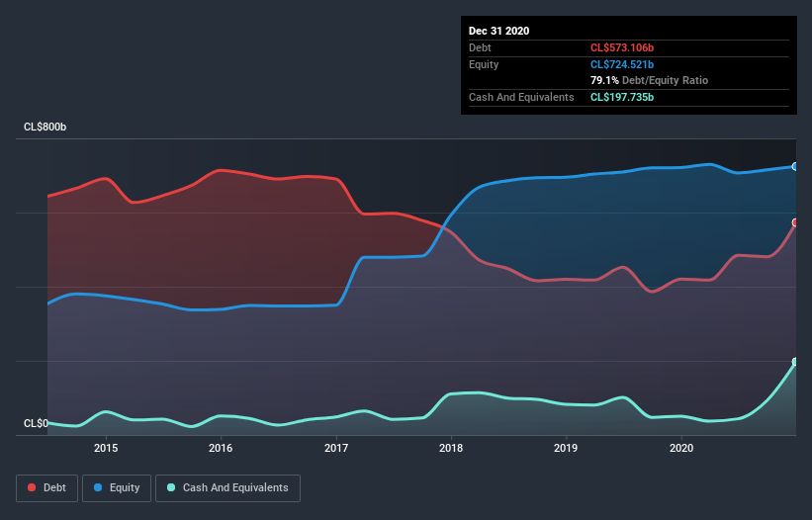
Task: Toggle Cash And Equivalents legend button
Action: 227,488
